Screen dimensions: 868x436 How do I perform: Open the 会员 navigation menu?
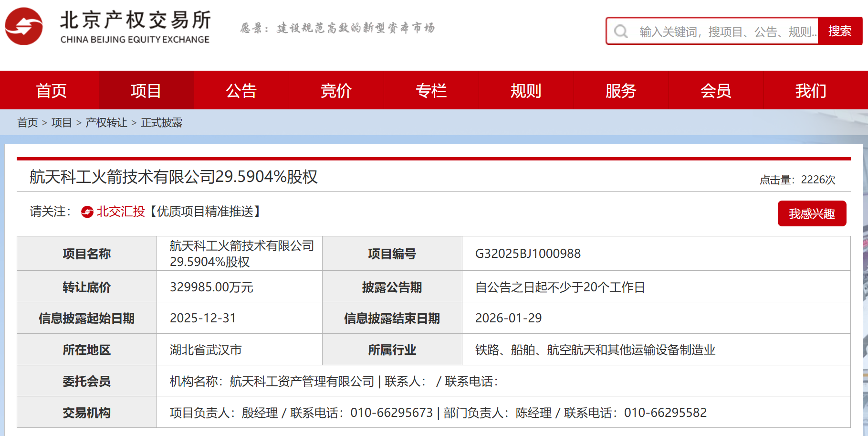pos(716,90)
